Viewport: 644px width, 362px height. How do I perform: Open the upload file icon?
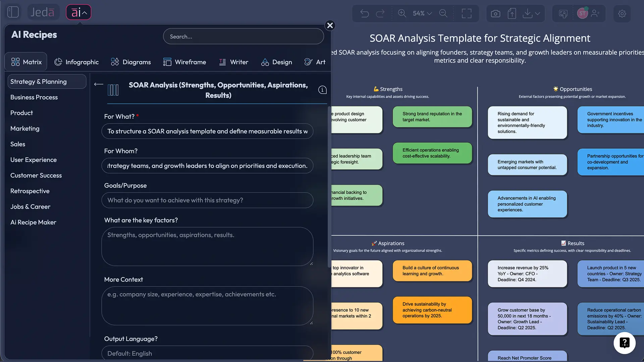click(512, 13)
